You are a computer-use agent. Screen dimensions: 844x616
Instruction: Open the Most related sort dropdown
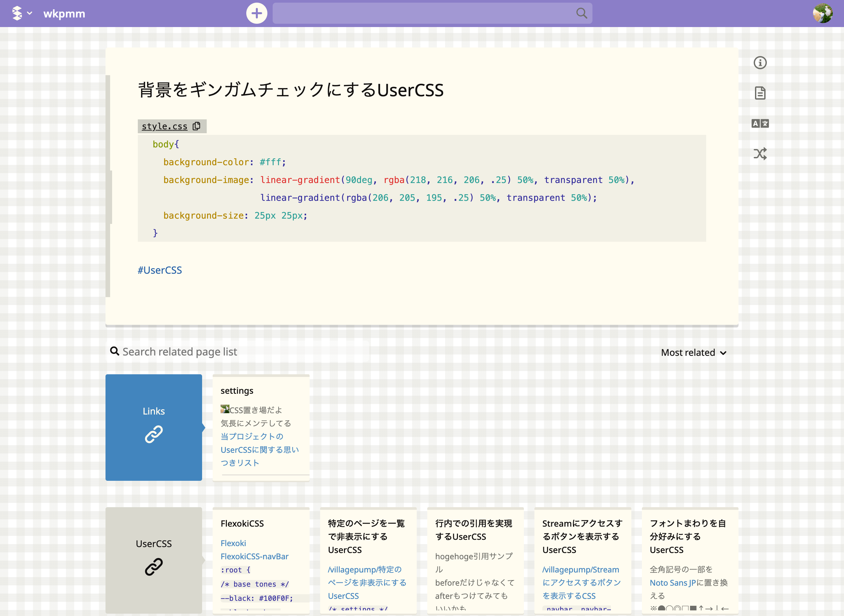click(x=693, y=353)
